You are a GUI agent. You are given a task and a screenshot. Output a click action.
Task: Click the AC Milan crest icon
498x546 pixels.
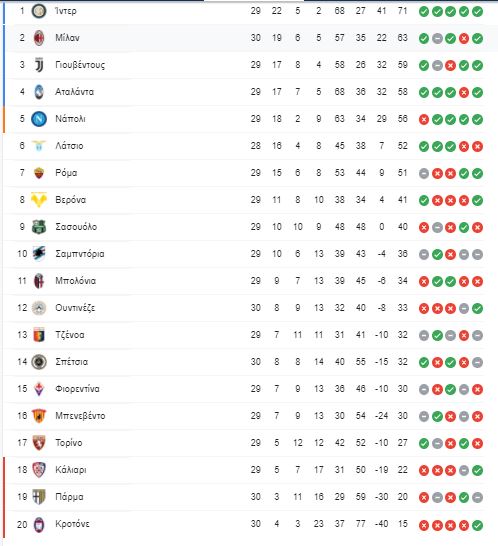[39, 38]
